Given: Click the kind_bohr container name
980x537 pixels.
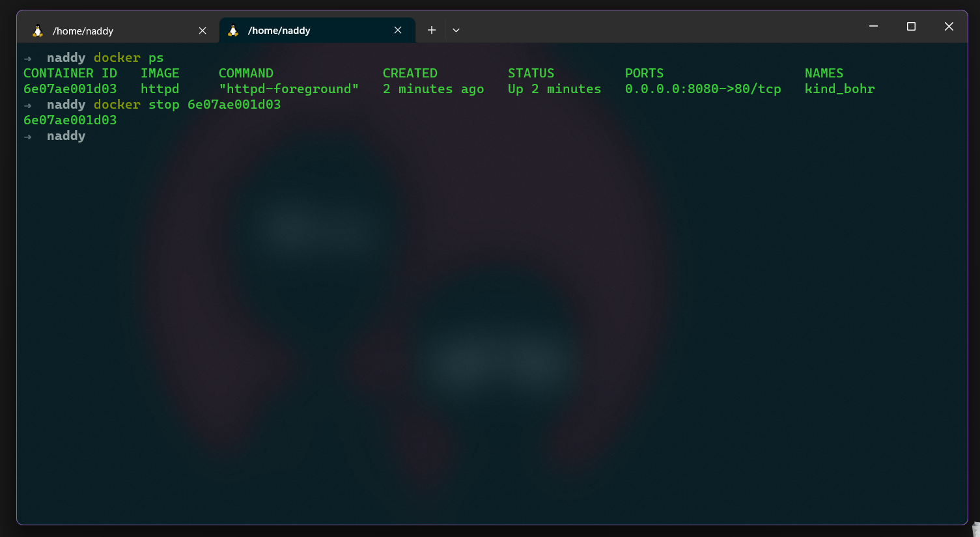Looking at the screenshot, I should pos(840,89).
